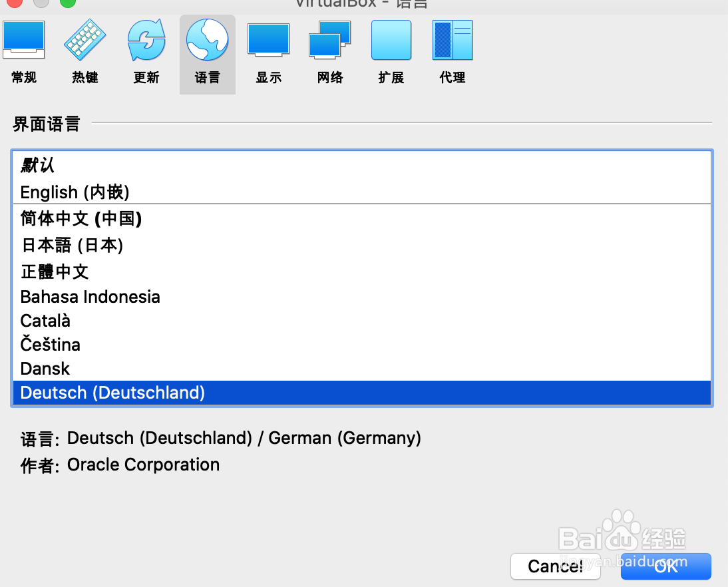
Task: Choose English (内嵌) language
Action: coord(362,191)
